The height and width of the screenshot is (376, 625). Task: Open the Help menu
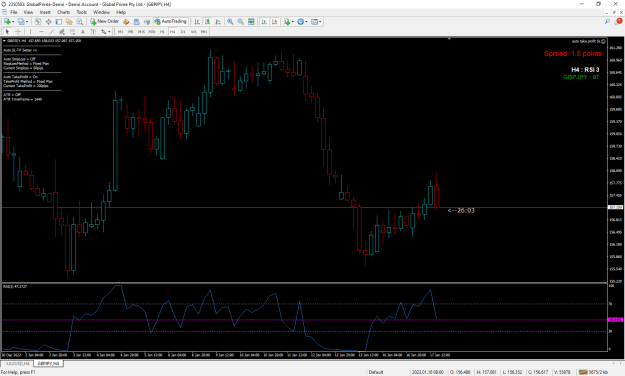pyautogui.click(x=121, y=12)
